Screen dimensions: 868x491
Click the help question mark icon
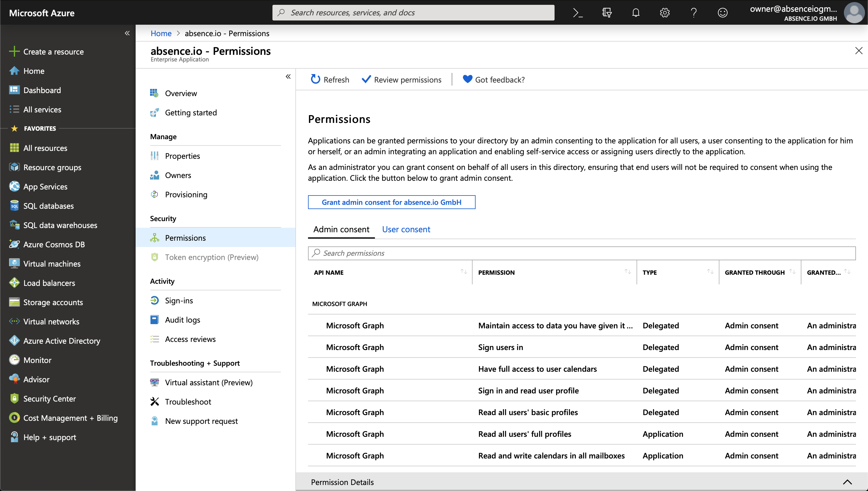(x=693, y=13)
